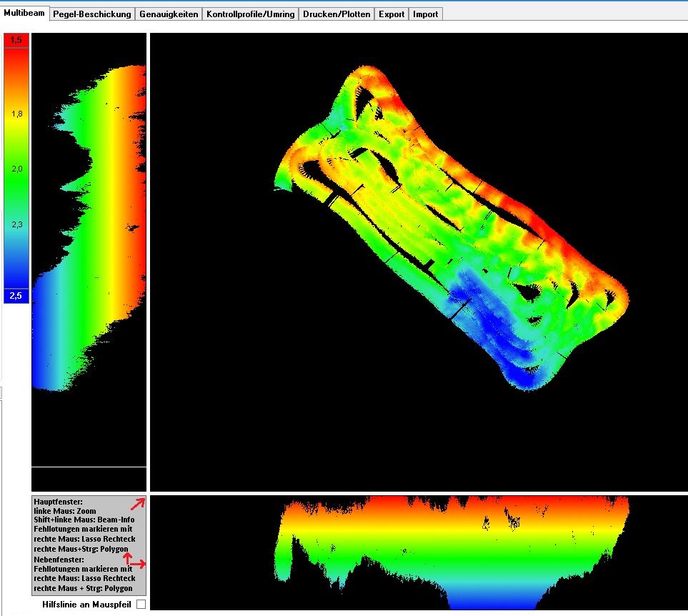The height and width of the screenshot is (616, 688).
Task: Click the 2,0 label on the color scale
Action: tap(16, 169)
